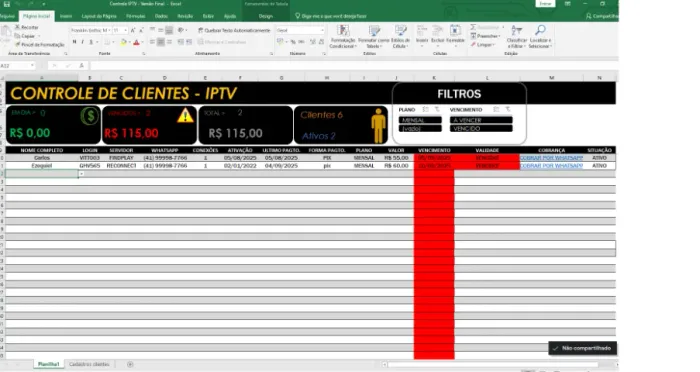Click the yellow fill color bucket

(x=124, y=42)
